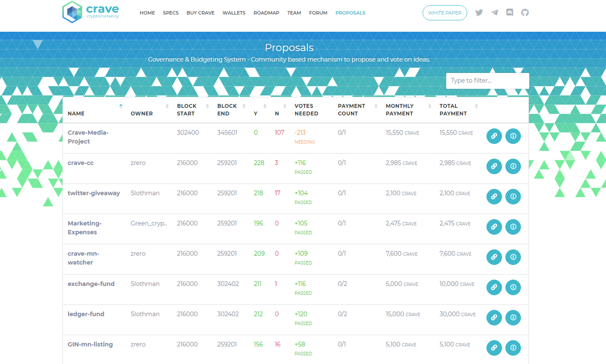Open the Buy Crave menu item
The height and width of the screenshot is (364, 606).
[x=201, y=13]
